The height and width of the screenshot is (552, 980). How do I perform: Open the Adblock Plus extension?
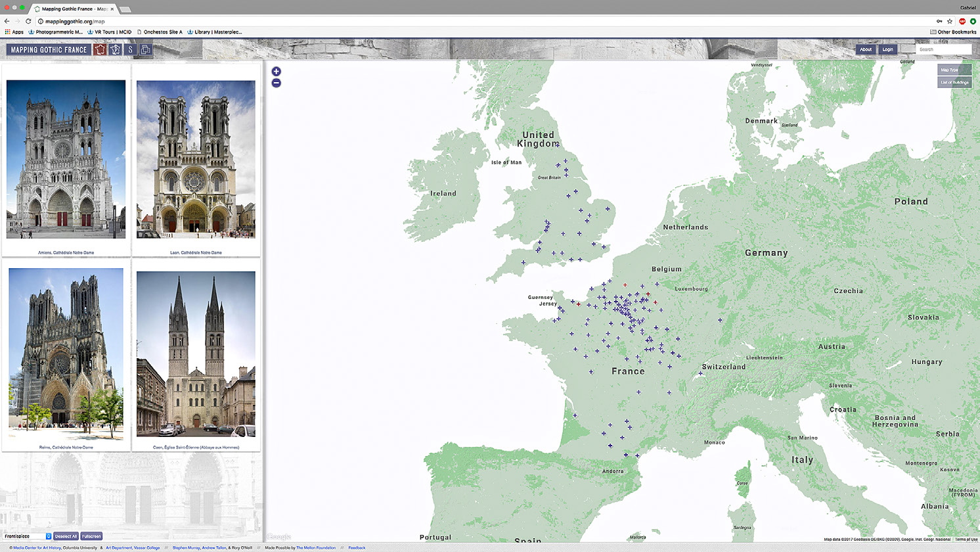[962, 21]
